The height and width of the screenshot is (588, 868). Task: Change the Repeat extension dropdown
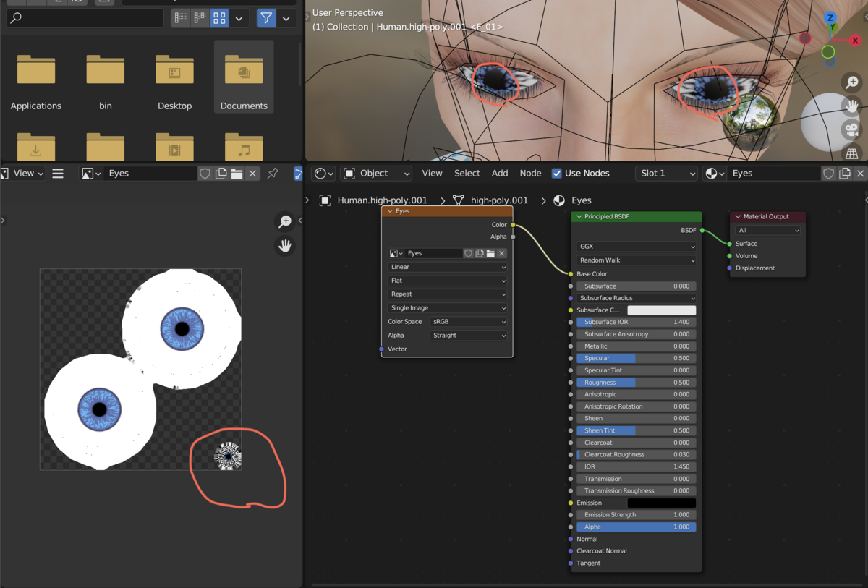click(447, 294)
